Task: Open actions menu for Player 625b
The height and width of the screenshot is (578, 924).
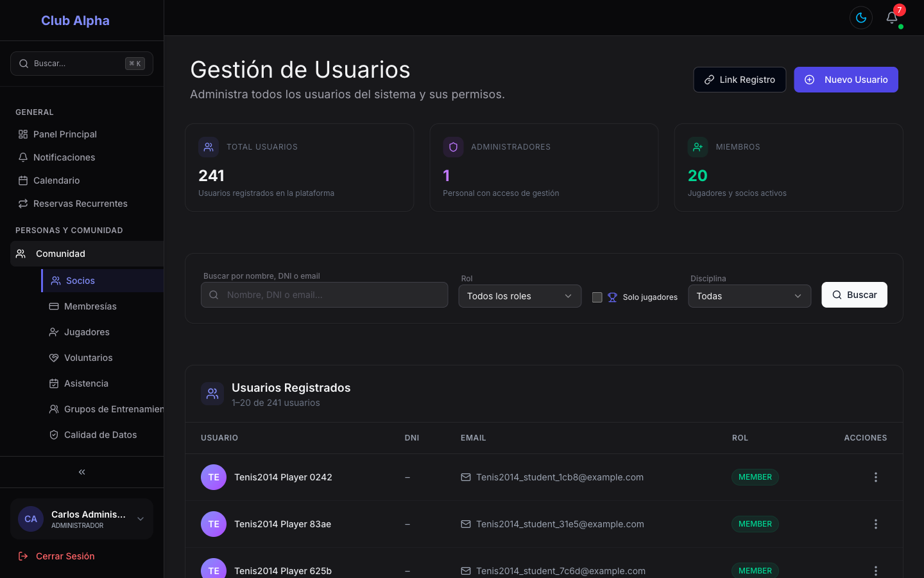Action: point(876,571)
